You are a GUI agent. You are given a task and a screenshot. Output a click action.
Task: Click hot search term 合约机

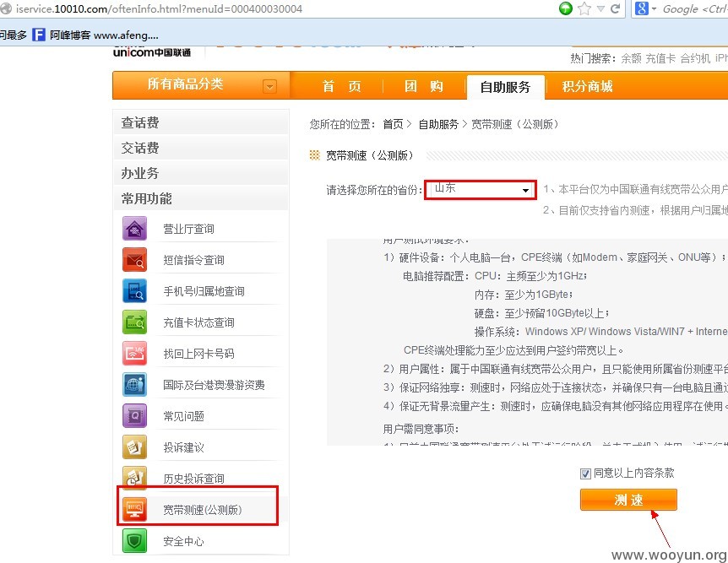(x=695, y=58)
